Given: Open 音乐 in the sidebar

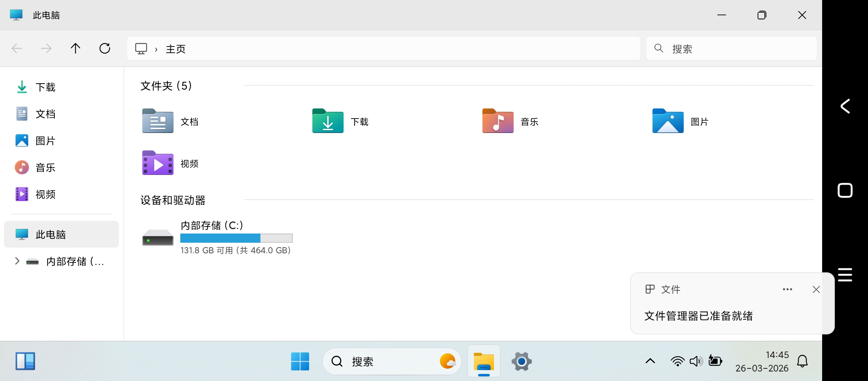Looking at the screenshot, I should (x=61, y=168).
